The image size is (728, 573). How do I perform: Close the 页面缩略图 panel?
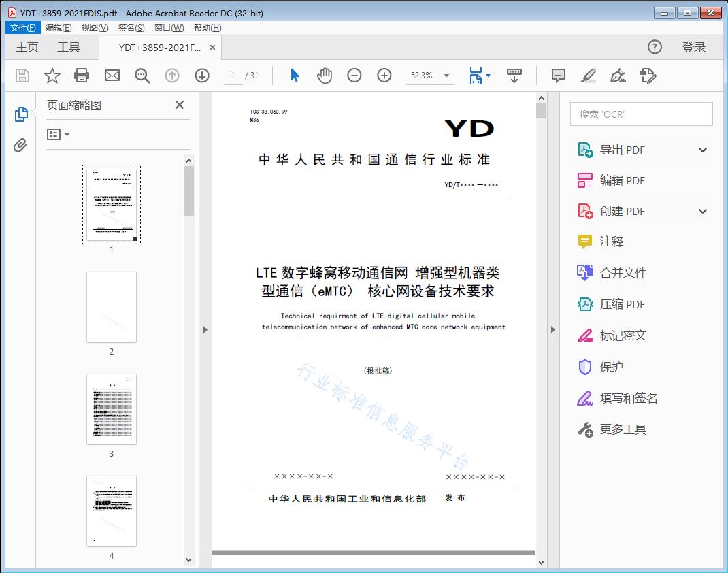[x=179, y=105]
